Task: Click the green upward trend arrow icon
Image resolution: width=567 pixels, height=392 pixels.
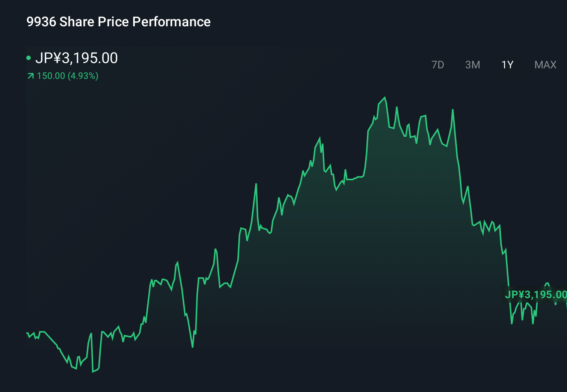Action: click(x=30, y=76)
